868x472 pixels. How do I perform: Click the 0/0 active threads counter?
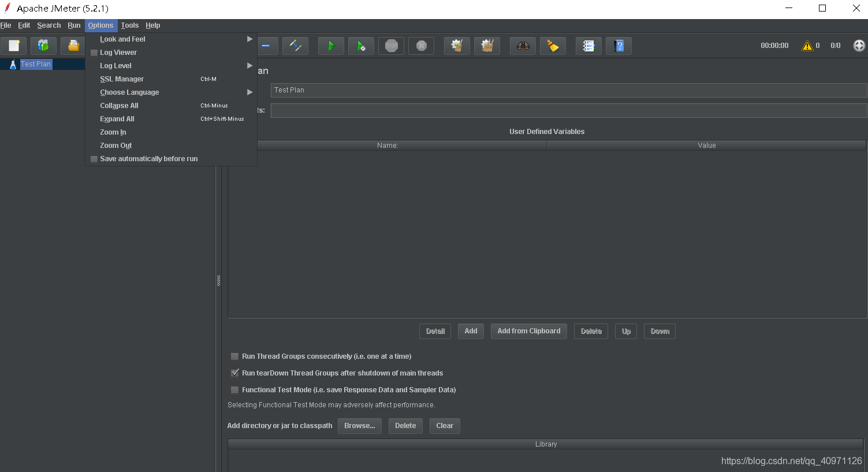[836, 46]
